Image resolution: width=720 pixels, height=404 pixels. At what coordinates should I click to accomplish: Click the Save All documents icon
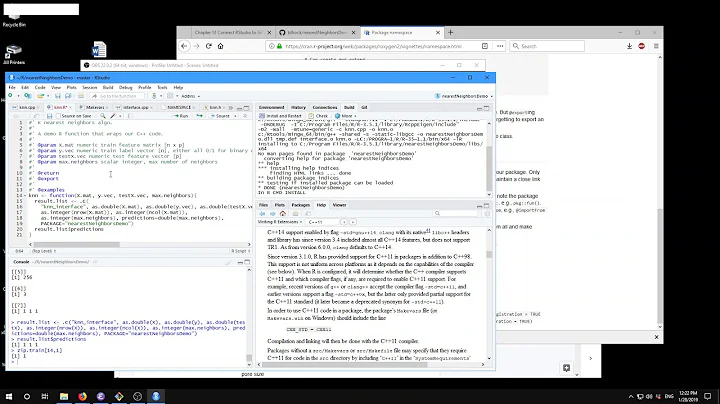pos(68,96)
